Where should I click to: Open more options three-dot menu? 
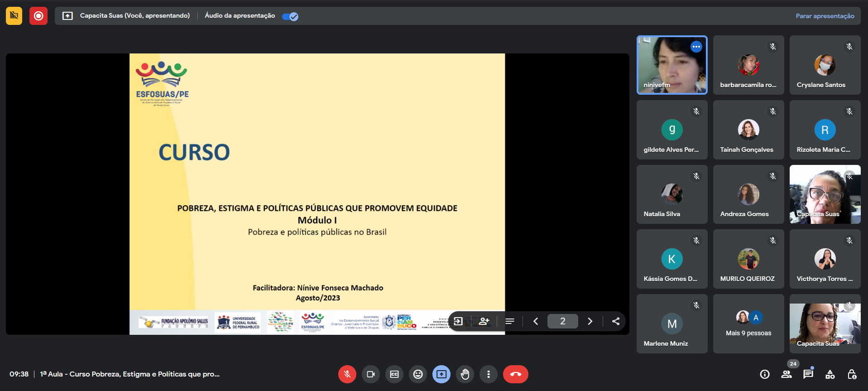point(488,374)
